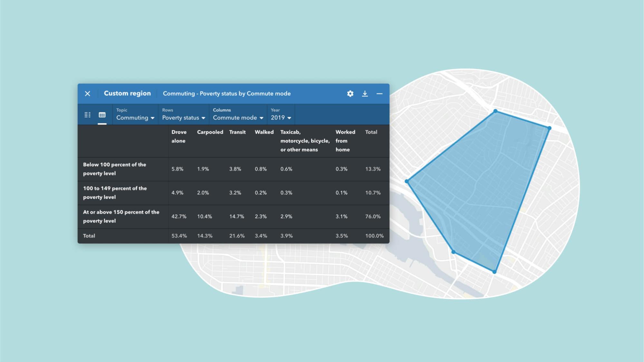
Task: Change the Year 2019 dropdown
Action: (x=281, y=118)
